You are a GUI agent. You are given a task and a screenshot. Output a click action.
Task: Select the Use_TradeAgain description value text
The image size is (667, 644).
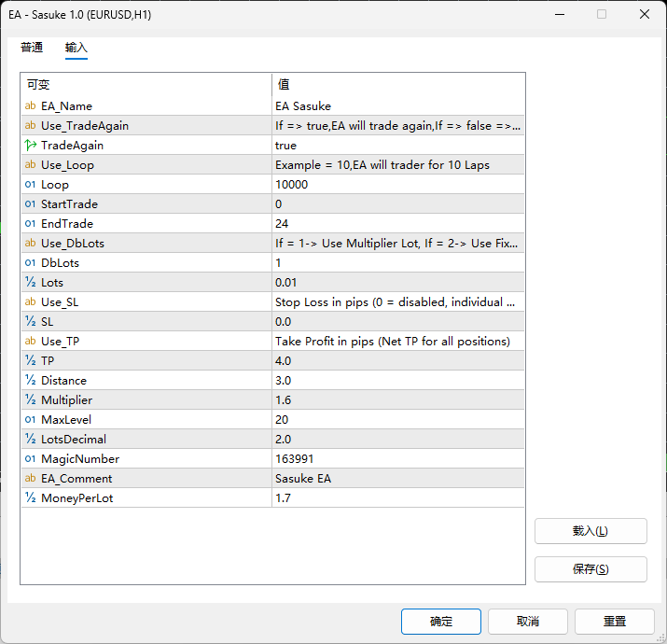[397, 126]
